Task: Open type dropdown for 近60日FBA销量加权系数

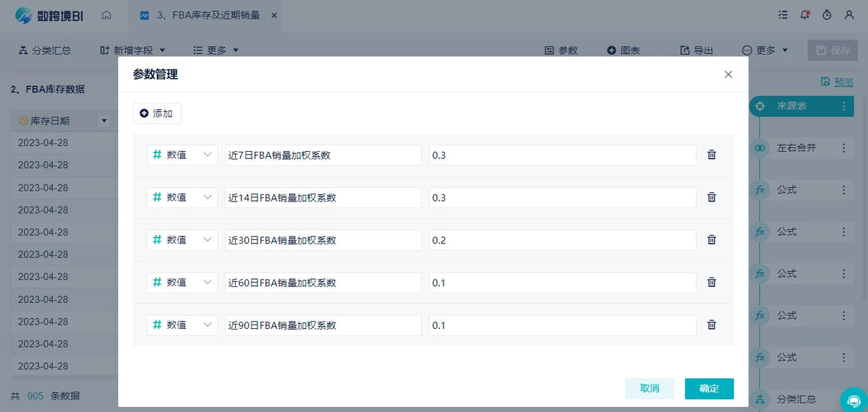Action: point(182,283)
